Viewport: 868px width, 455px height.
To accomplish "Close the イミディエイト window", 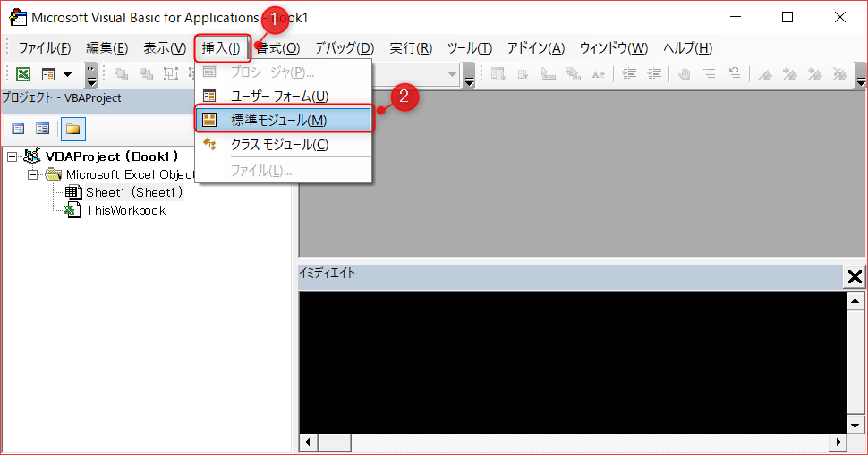I will point(855,276).
